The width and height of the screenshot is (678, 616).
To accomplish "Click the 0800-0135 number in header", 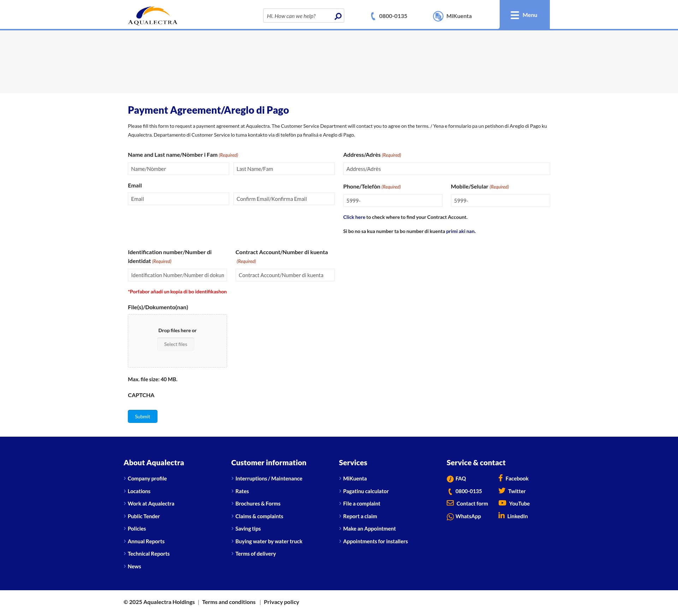I will point(393,16).
